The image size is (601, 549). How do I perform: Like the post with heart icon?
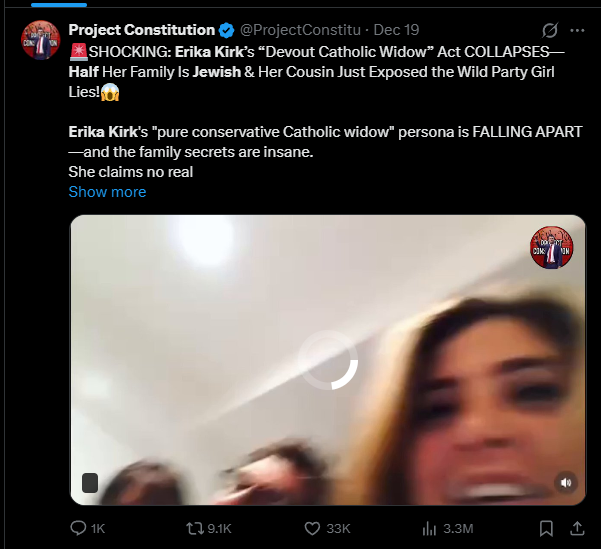coord(312,528)
